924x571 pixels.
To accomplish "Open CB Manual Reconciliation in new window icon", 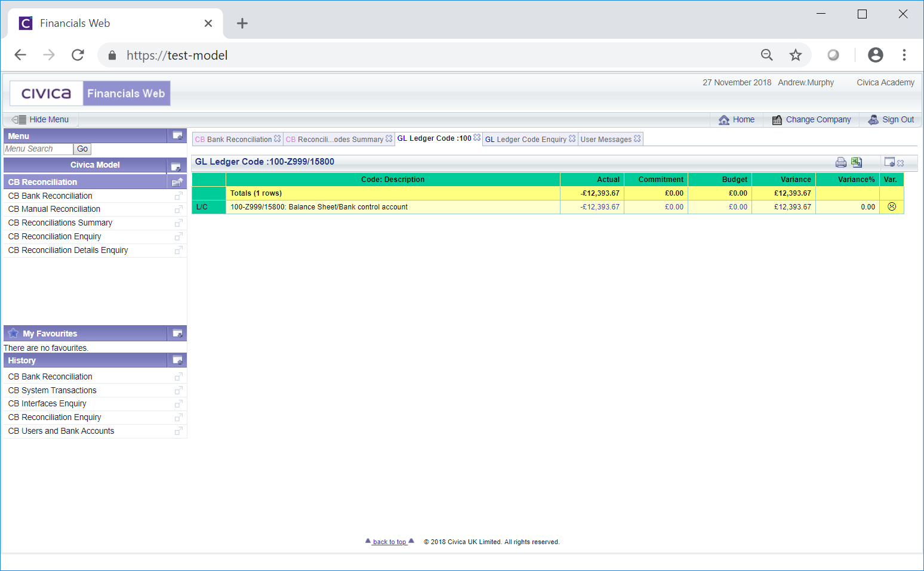I will pyautogui.click(x=178, y=209).
